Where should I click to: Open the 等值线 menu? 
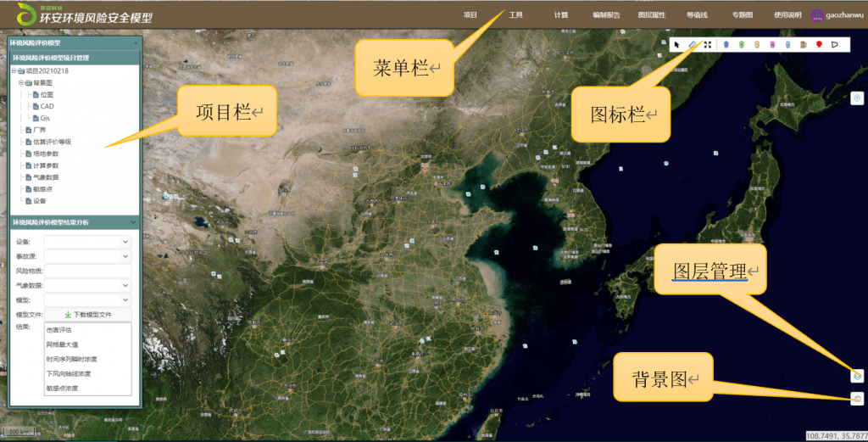[x=697, y=15]
